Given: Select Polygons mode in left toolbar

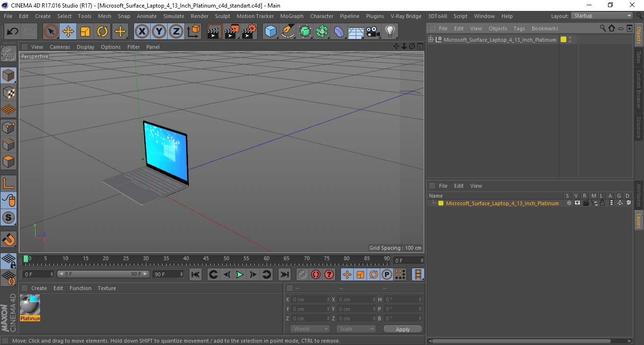Looking at the screenshot, I should click(9, 162).
